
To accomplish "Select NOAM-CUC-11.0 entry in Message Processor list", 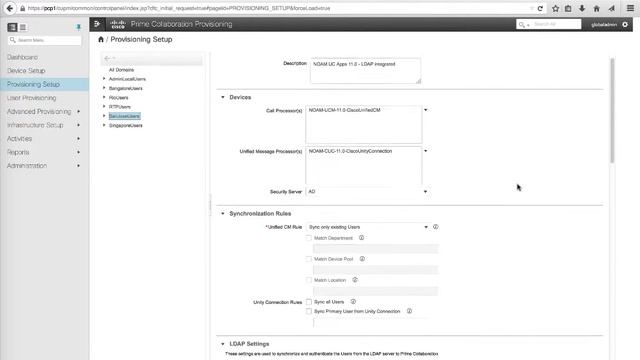I will tap(350, 151).
